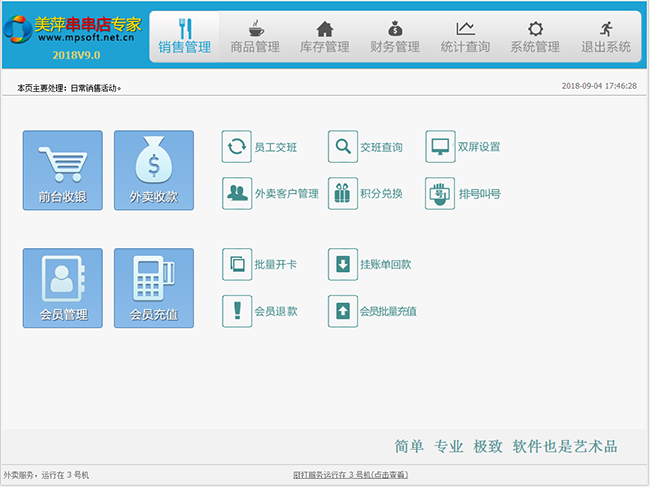Viewport: 650px width, 487px height.
Task: Switch to the 库存管理 tab
Action: coord(324,36)
